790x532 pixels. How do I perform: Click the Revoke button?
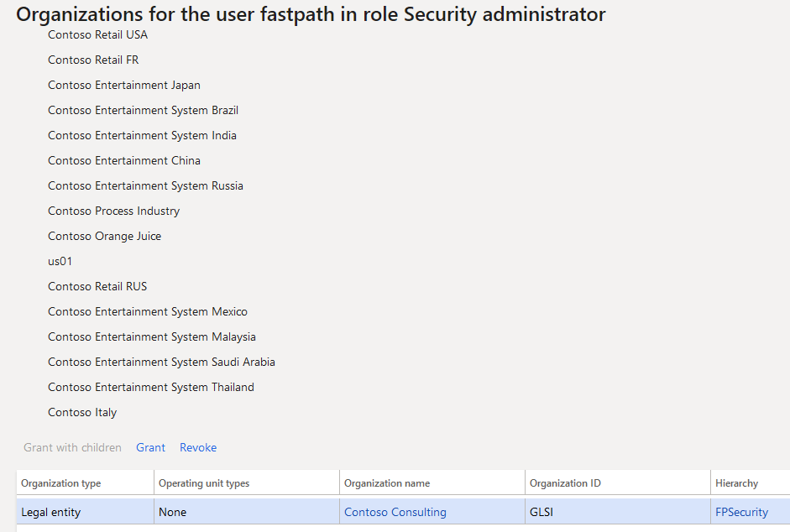[x=198, y=447]
